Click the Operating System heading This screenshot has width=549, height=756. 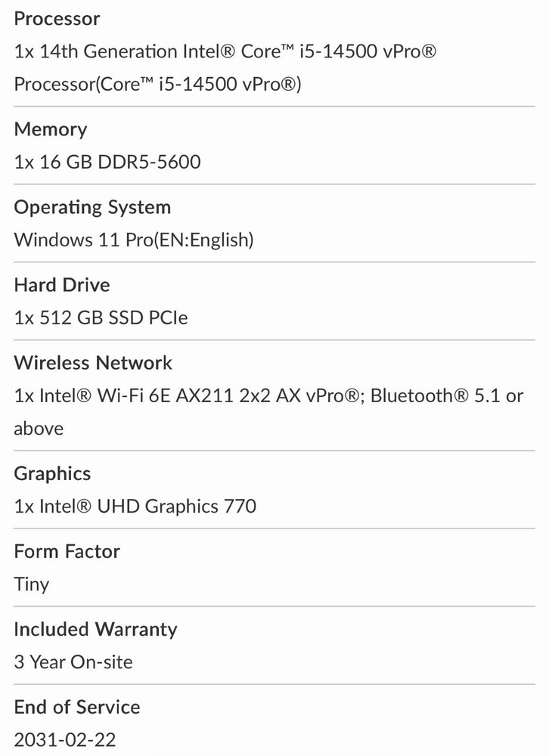pyautogui.click(x=92, y=207)
